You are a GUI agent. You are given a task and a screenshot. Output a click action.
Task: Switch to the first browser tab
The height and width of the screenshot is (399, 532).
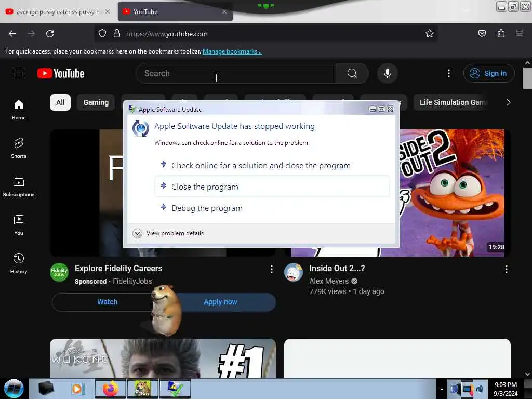click(x=57, y=11)
